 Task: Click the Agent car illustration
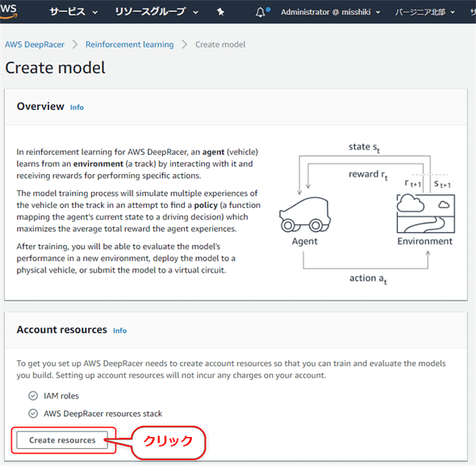click(305, 215)
